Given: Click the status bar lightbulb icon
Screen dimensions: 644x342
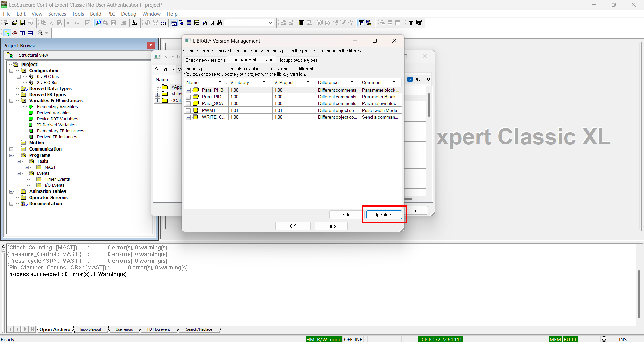Looking at the screenshot, I should (604, 339).
